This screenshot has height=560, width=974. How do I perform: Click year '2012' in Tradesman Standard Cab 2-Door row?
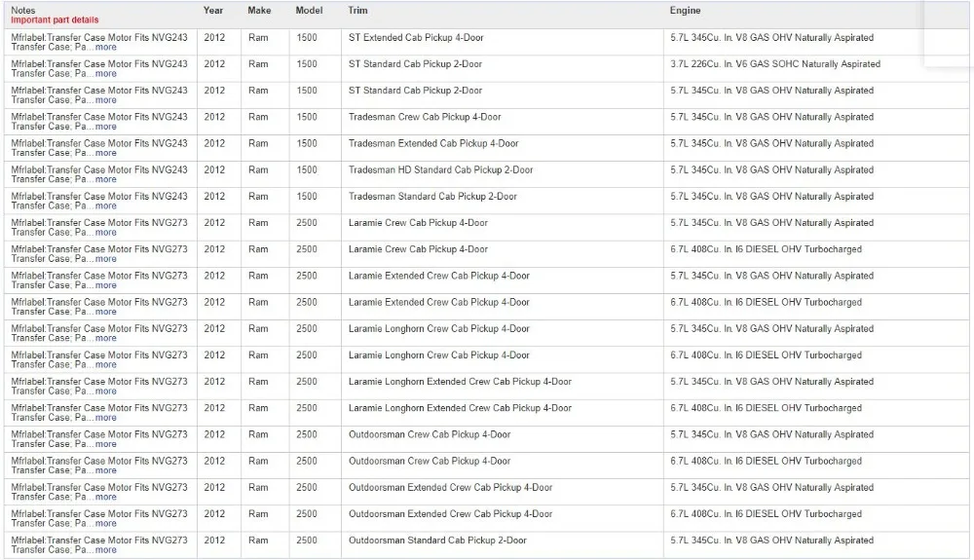pos(214,197)
